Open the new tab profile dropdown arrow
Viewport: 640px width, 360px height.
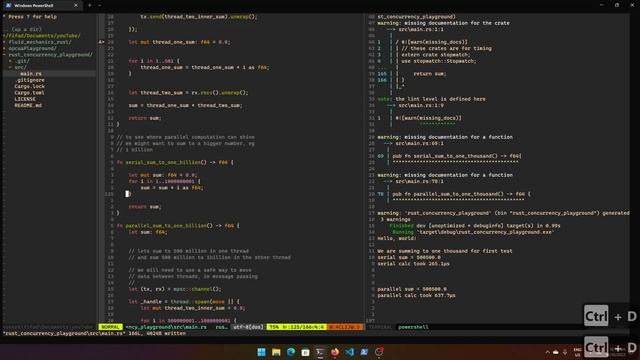click(100, 5)
